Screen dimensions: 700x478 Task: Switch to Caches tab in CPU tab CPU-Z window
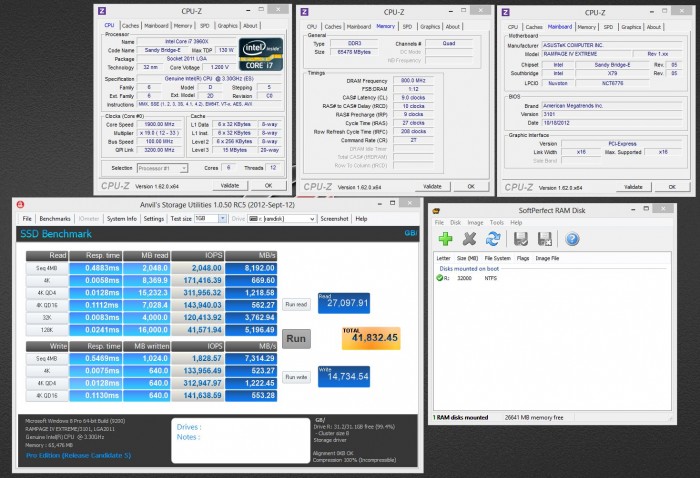[130, 26]
